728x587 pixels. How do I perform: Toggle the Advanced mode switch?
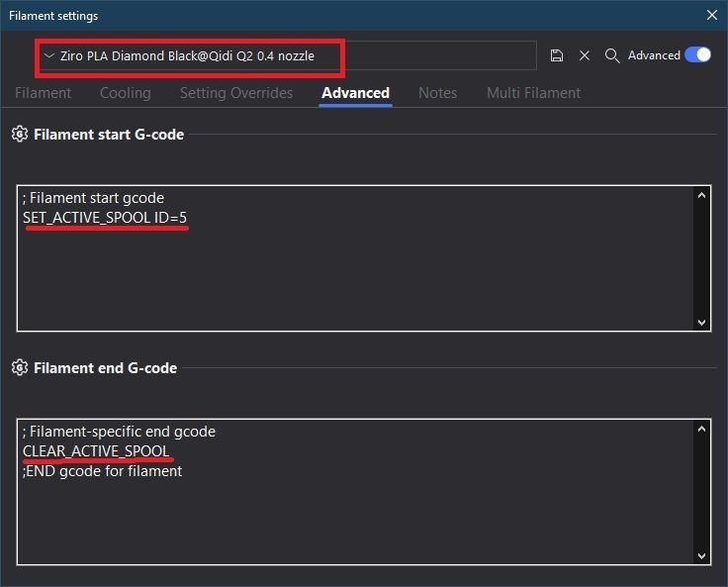point(697,54)
